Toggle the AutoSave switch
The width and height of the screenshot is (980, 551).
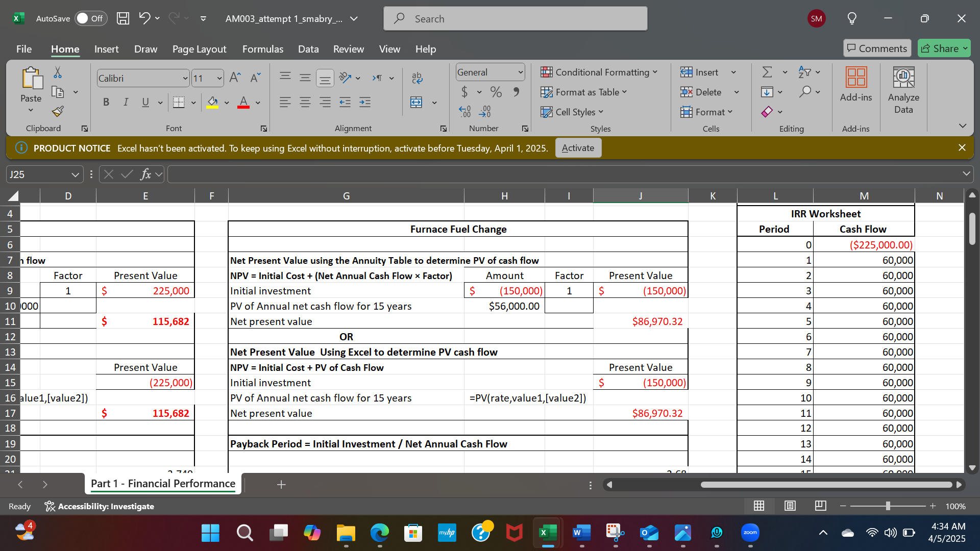91,19
